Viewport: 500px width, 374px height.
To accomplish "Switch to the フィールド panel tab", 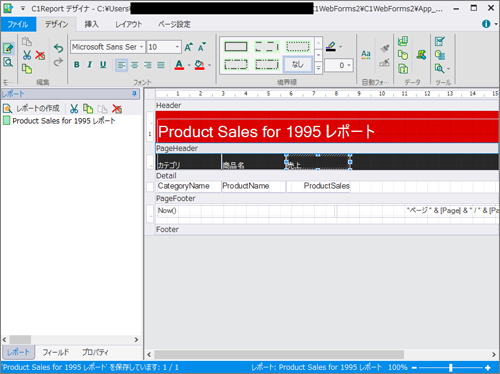I will point(56,352).
